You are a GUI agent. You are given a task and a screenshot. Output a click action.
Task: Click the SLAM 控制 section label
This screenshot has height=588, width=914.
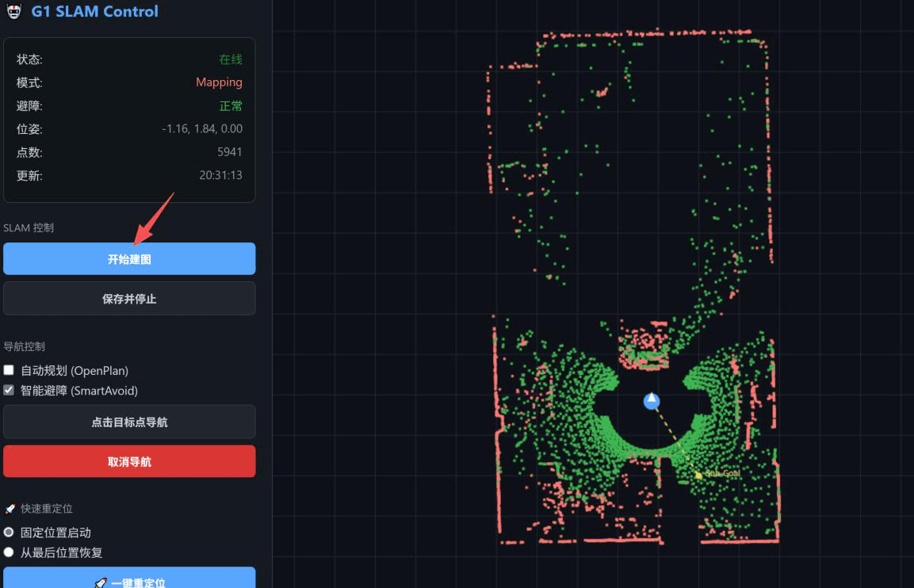[x=29, y=228]
